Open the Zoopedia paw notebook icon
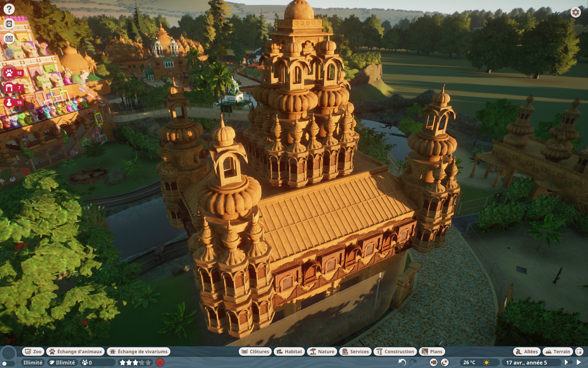This screenshot has width=588, height=368. click(9, 24)
